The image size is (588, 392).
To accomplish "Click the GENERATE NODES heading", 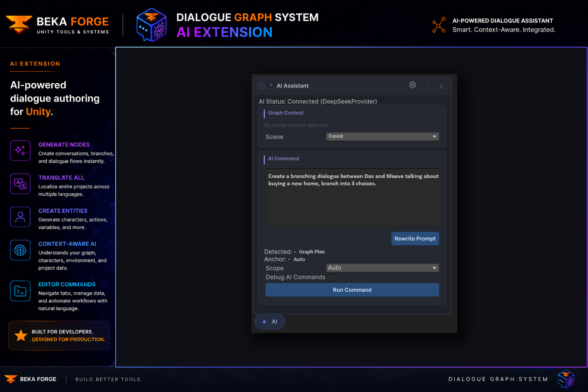I will pyautogui.click(x=64, y=145).
